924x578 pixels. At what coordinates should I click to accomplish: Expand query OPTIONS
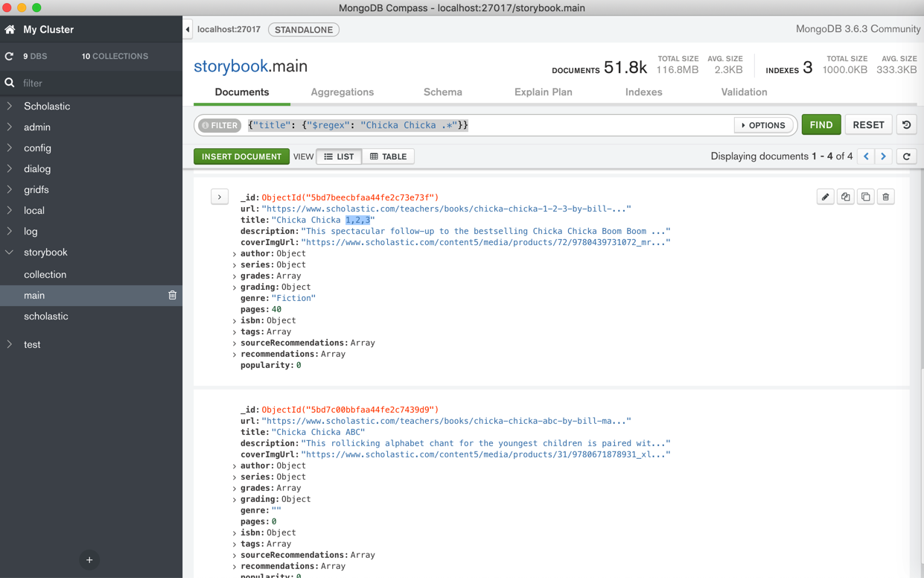tap(763, 125)
